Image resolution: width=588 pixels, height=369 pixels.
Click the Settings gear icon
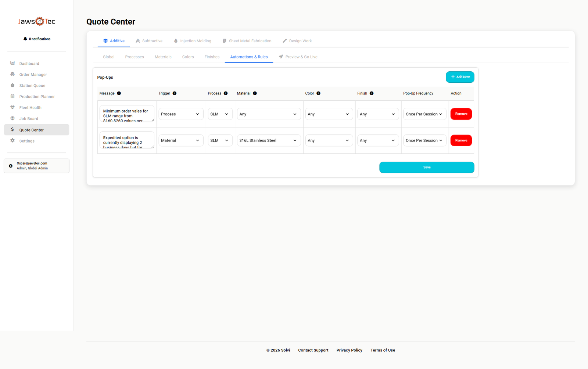pyautogui.click(x=12, y=140)
